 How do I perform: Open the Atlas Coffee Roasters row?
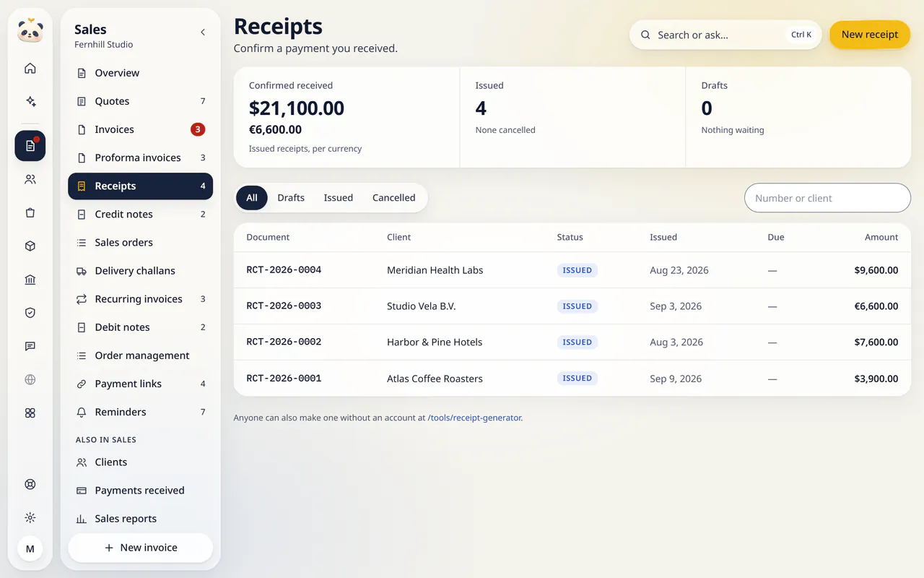[x=572, y=379]
